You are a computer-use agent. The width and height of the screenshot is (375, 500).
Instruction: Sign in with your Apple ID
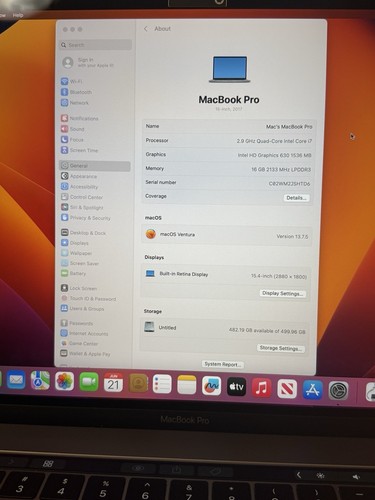[88, 62]
